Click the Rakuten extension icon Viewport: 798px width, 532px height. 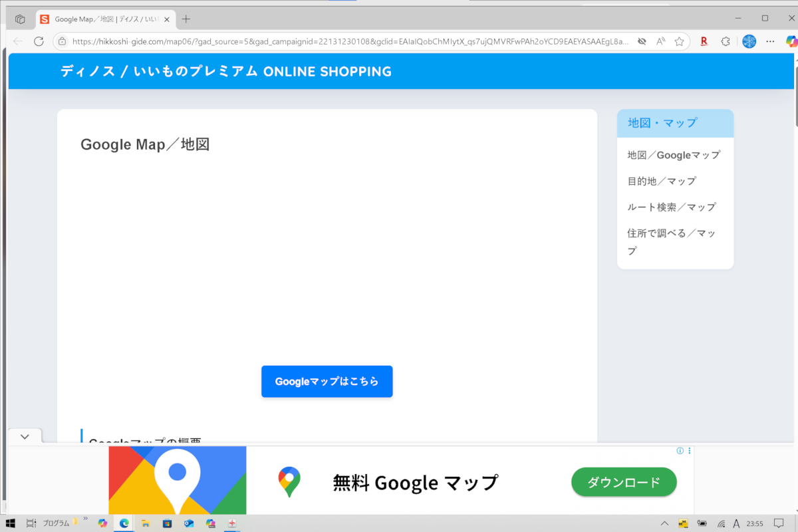click(704, 41)
